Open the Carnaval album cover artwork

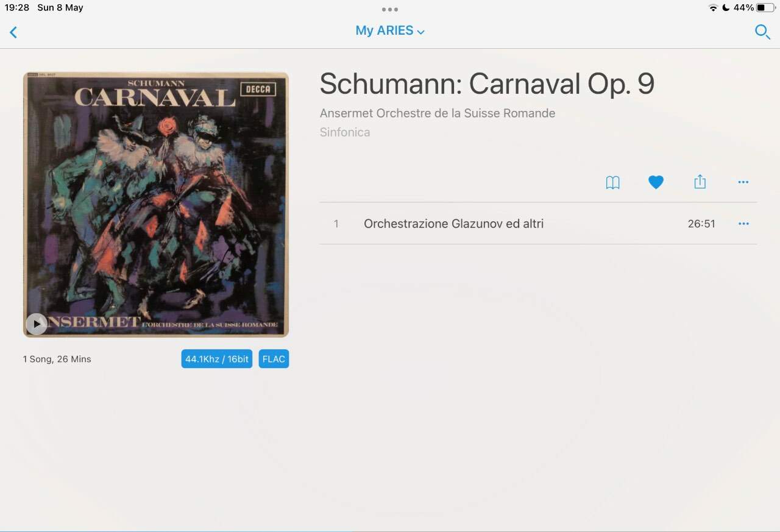(156, 205)
